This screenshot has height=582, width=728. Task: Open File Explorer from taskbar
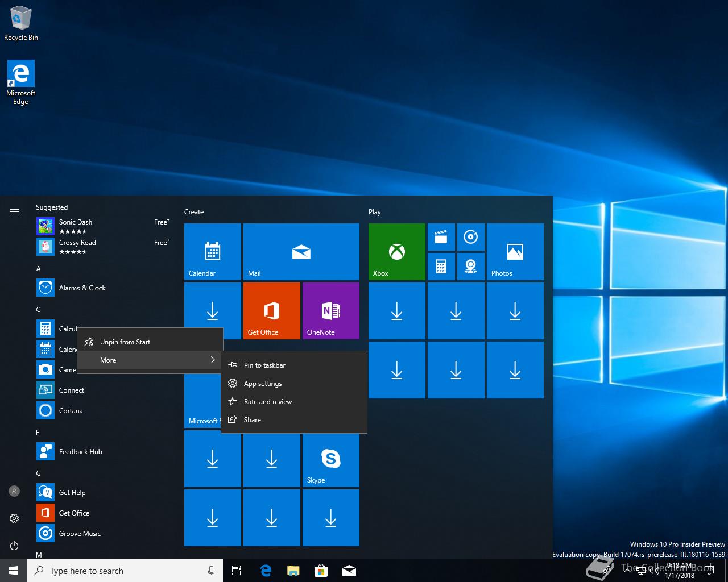(x=293, y=571)
